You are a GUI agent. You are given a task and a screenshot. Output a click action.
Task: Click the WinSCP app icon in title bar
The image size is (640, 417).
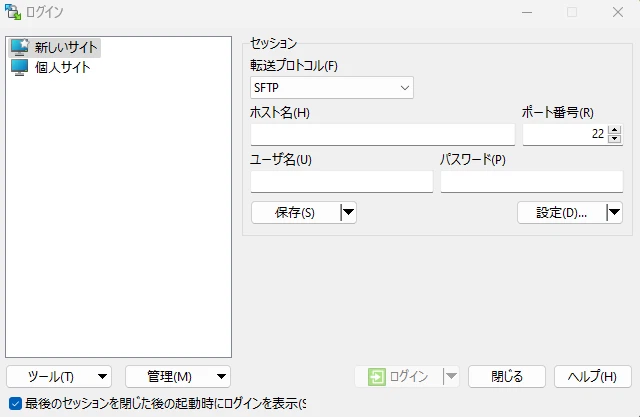point(13,12)
